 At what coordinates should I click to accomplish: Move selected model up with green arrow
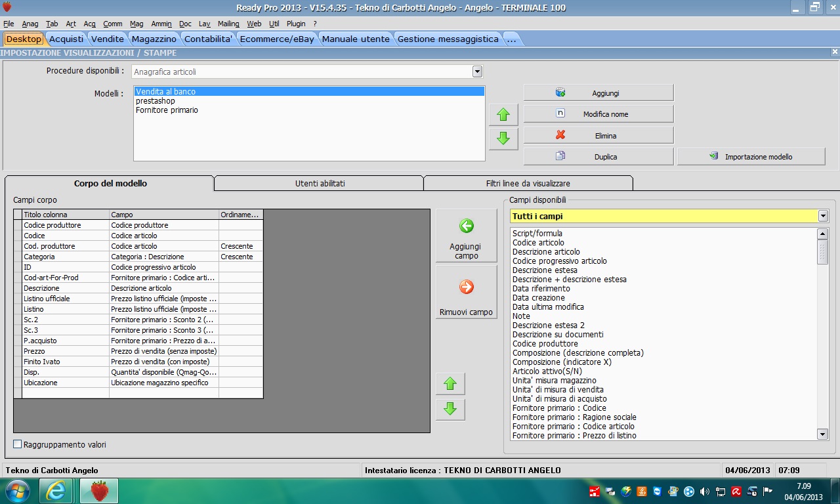click(x=503, y=115)
